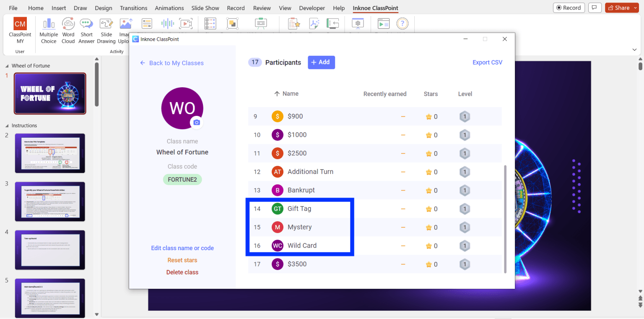Expand the Share button dropdown arrow

(x=635, y=8)
